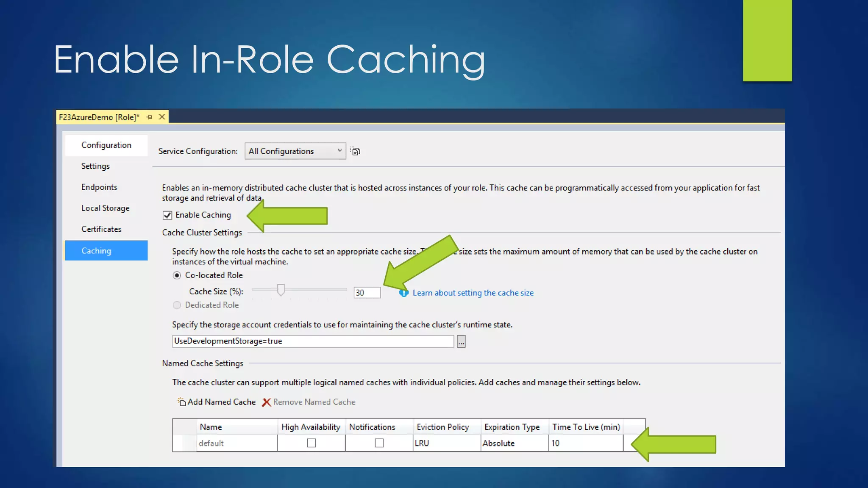Image resolution: width=868 pixels, height=488 pixels.
Task: Select the Dedicated Role option
Action: click(177, 305)
